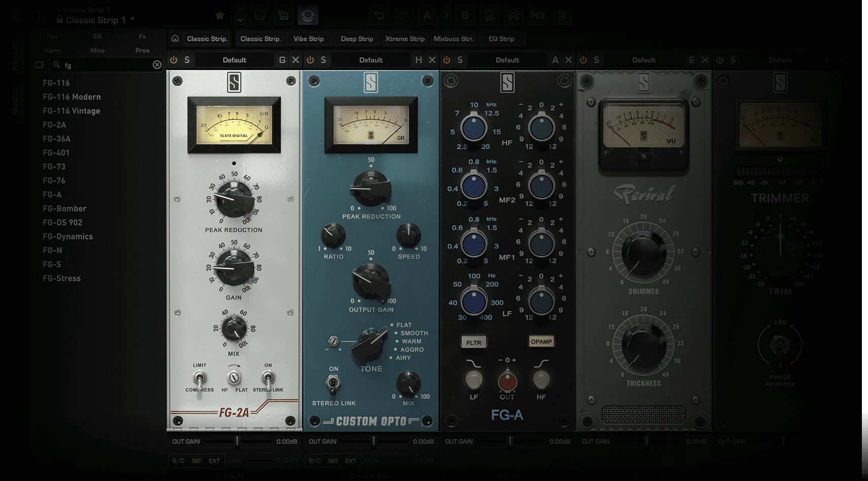Open the FG-A Default preset dropdown

tap(507, 60)
